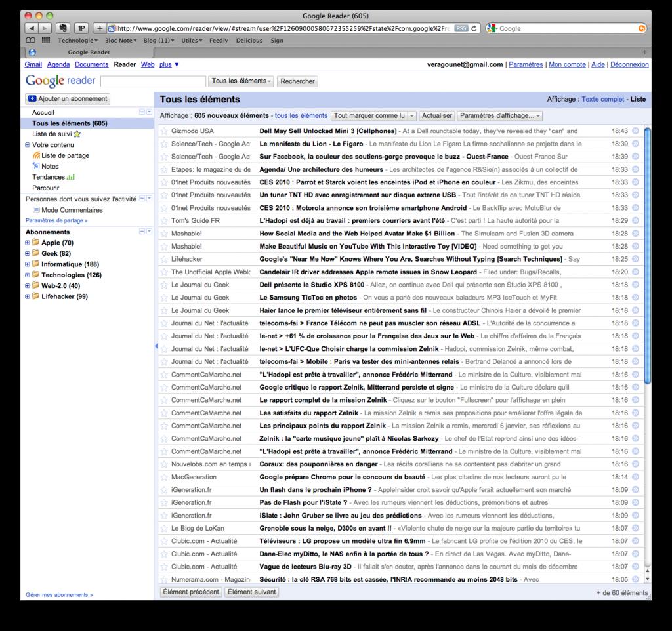Image resolution: width=672 pixels, height=631 pixels.
Task: Star the MacGeneration Chrome item
Action: click(x=164, y=478)
